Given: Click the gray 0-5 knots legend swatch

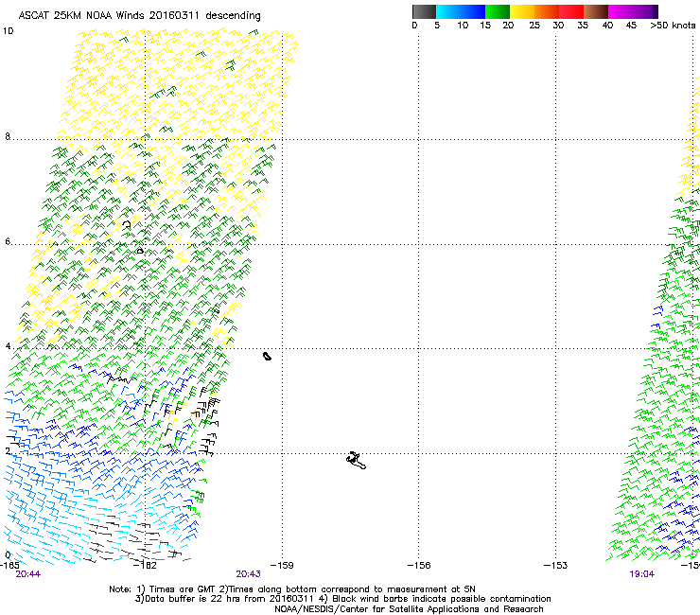Looking at the screenshot, I should (x=424, y=11).
